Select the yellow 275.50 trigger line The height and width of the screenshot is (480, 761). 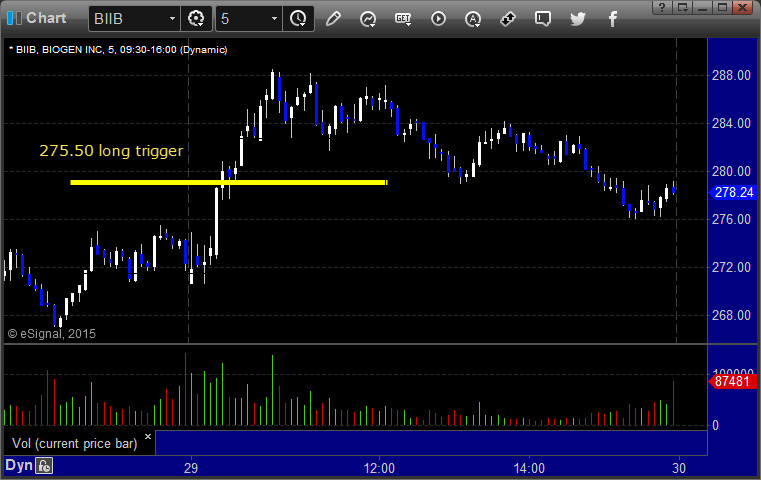click(229, 182)
